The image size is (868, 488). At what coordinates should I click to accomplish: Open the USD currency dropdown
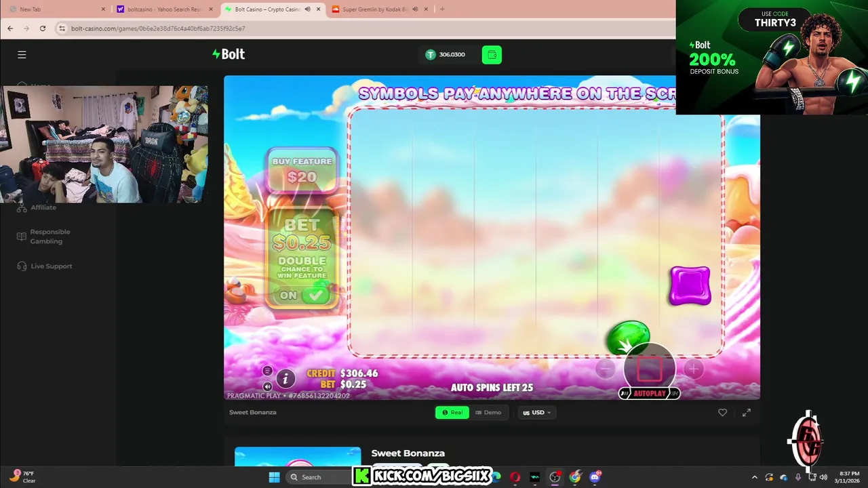(536, 412)
